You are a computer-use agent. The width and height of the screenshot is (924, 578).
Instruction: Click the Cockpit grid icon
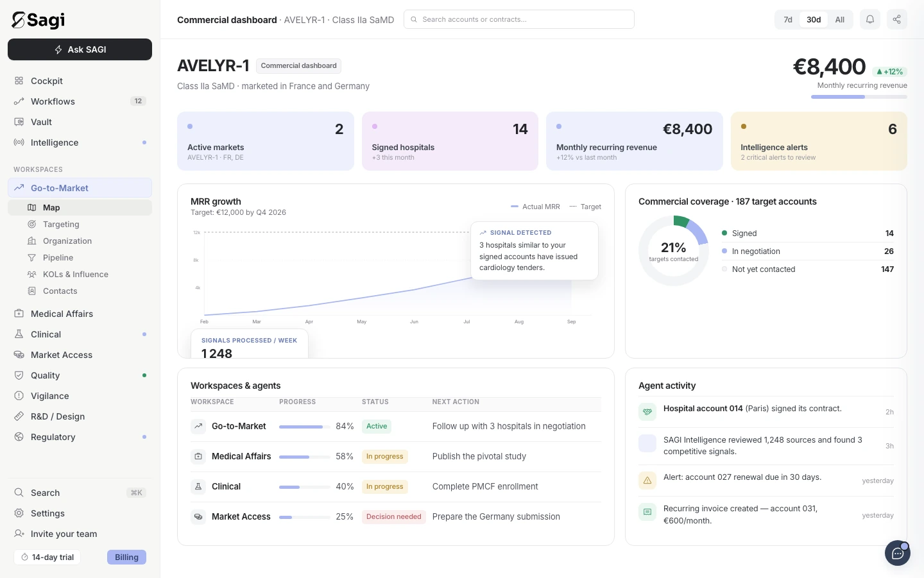(19, 81)
